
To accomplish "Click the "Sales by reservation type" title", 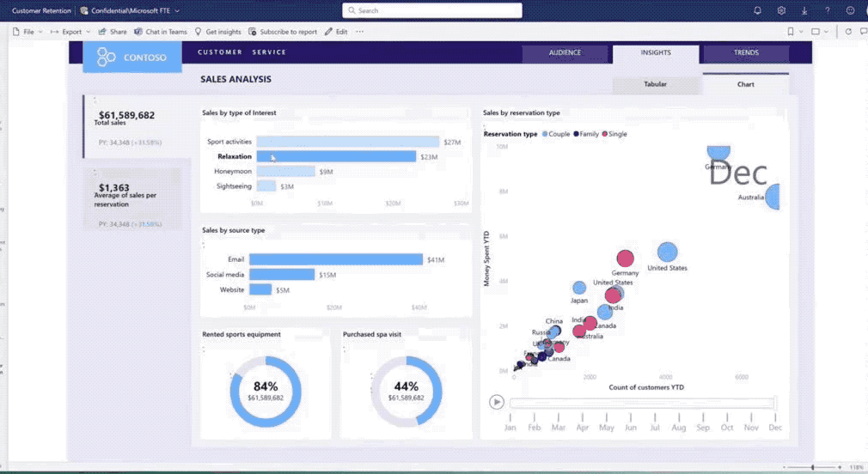I will coord(522,112).
